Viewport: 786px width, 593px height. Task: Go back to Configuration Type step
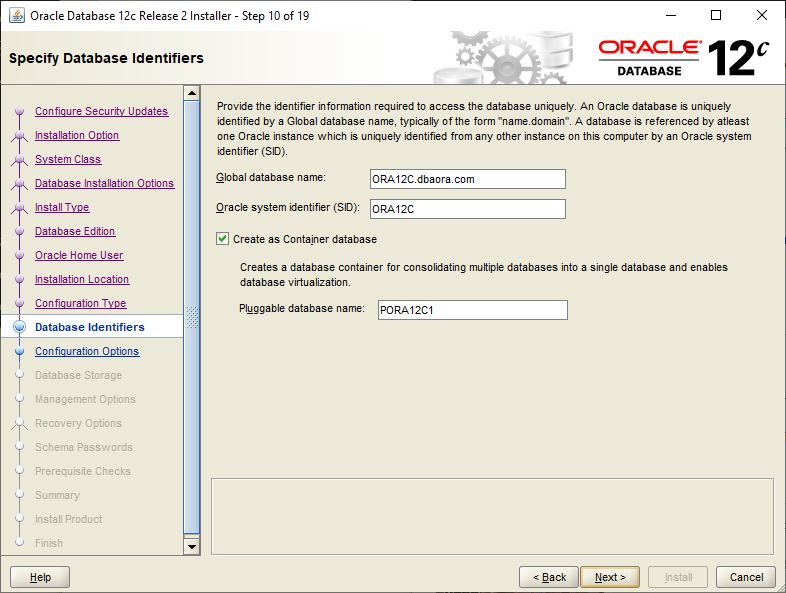click(80, 303)
